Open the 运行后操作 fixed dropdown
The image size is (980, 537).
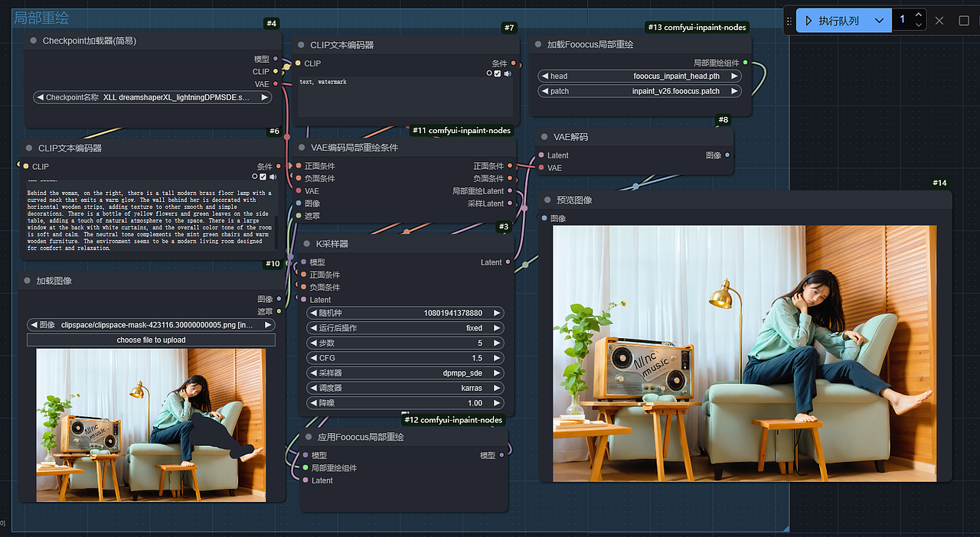click(406, 327)
